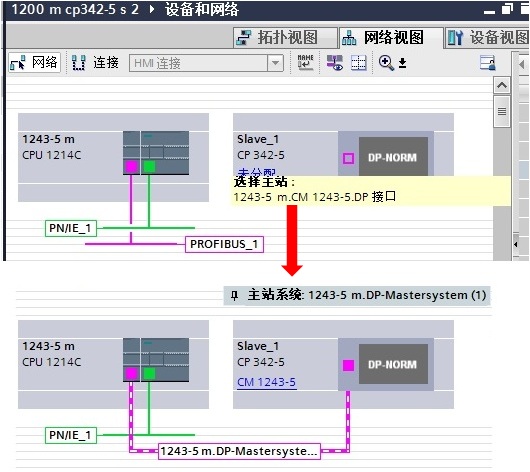Click the green PROFINET port of upper 1243-5 m

[x=149, y=166]
